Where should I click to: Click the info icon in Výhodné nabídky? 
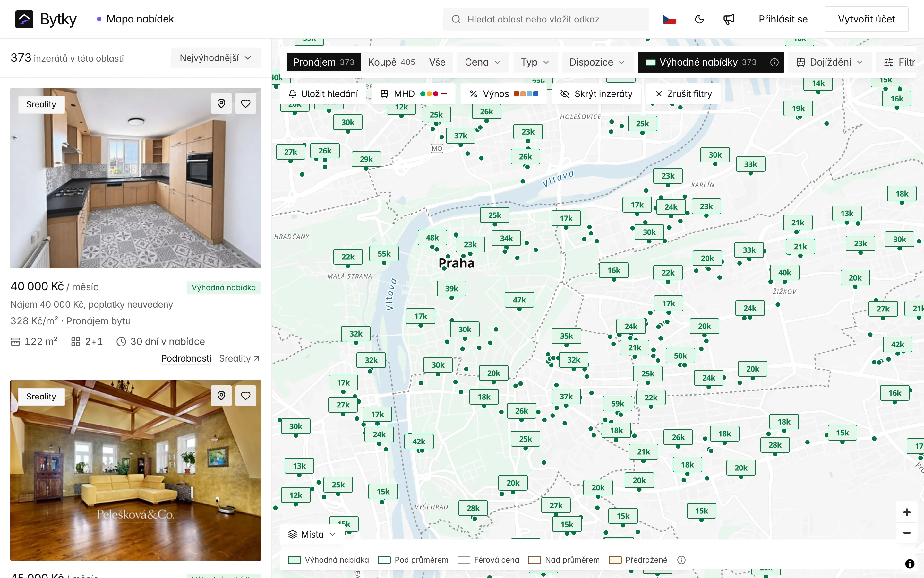pyautogui.click(x=774, y=62)
